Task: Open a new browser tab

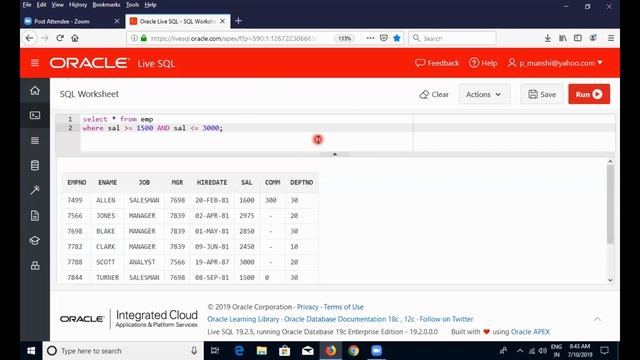Action: tap(239, 21)
